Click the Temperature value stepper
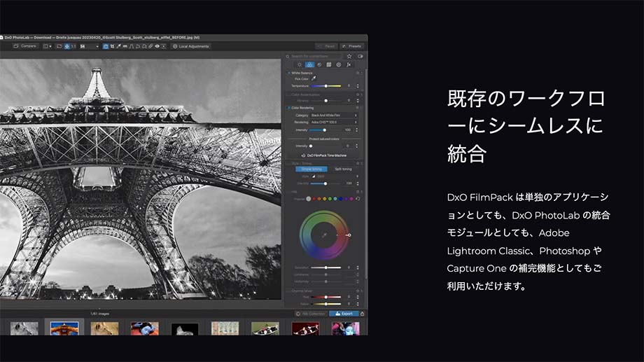This screenshot has width=644, height=362. [357, 86]
